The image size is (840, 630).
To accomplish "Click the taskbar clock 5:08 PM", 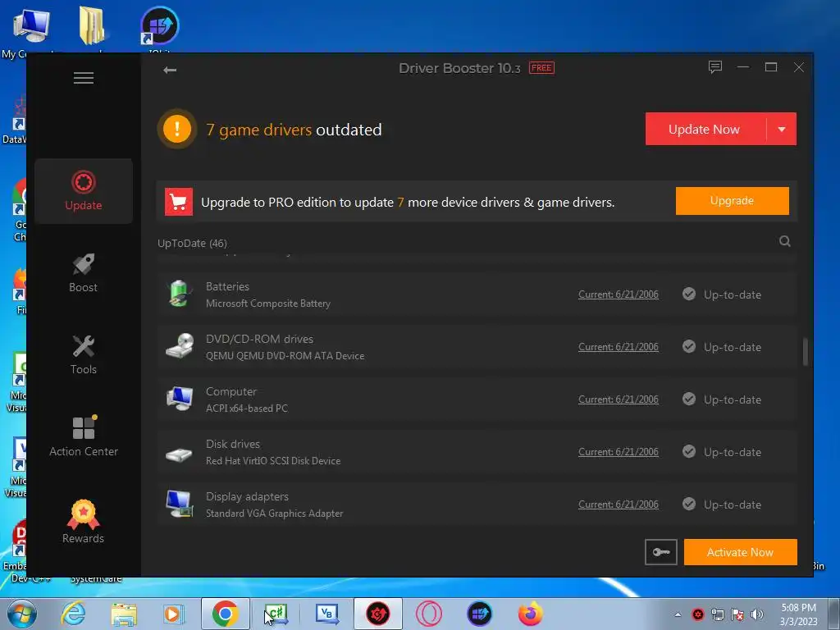I will click(798, 608).
